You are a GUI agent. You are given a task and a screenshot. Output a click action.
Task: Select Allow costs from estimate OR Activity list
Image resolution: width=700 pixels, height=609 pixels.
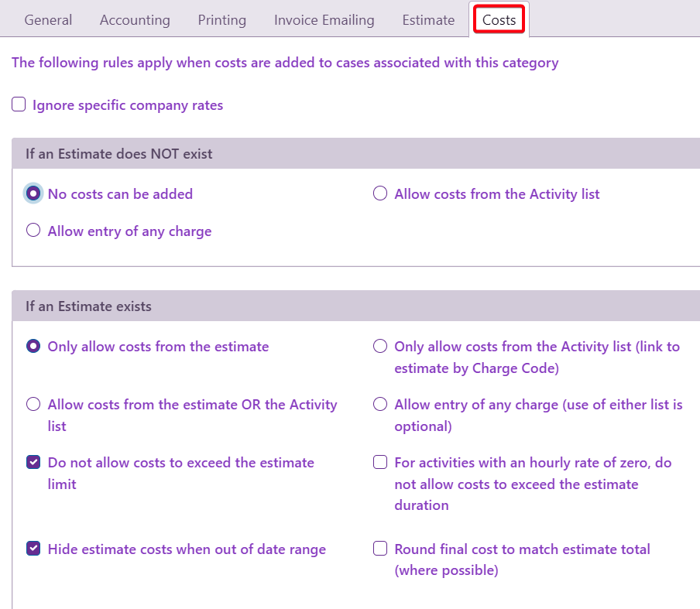33,405
